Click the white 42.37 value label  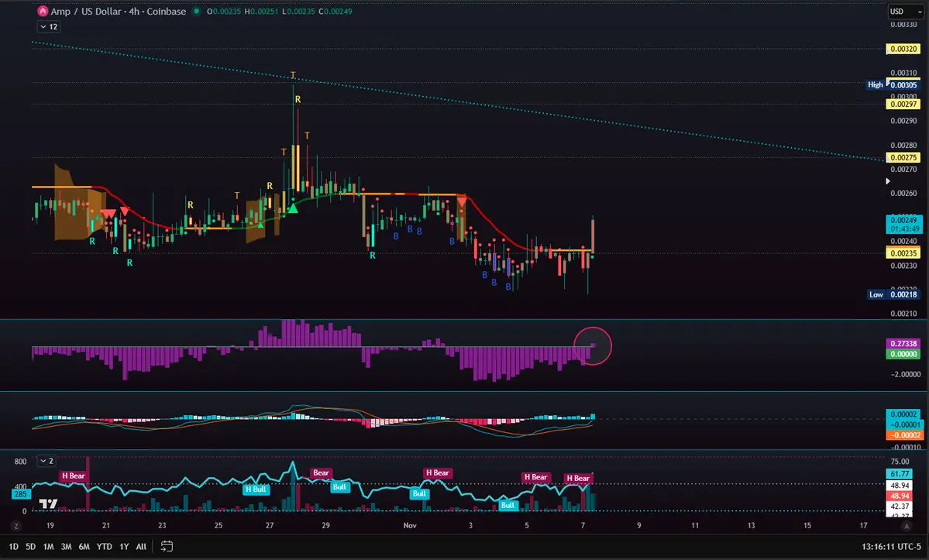[900, 506]
